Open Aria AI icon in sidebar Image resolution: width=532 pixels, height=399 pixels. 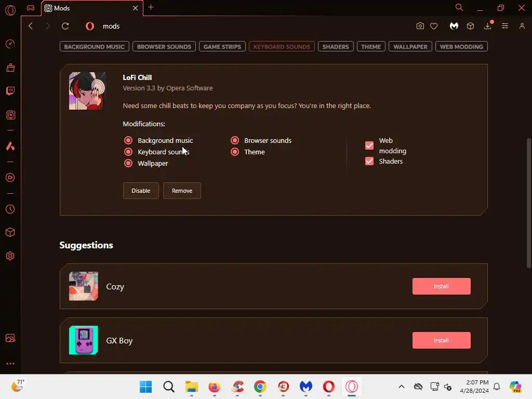click(x=10, y=146)
